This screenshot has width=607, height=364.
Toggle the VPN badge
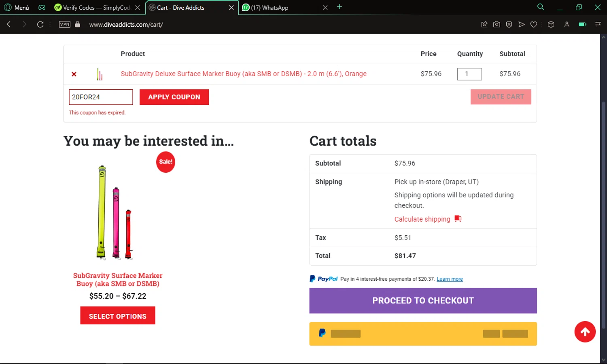tap(65, 24)
